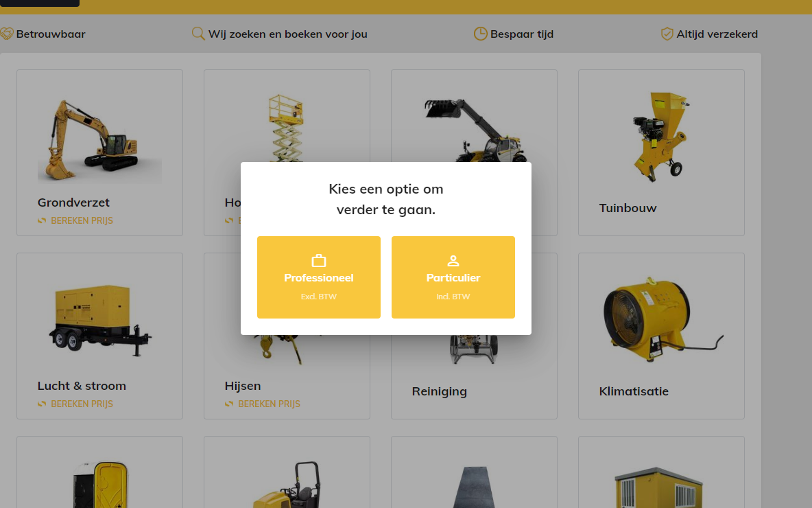Click the 'Bespaar tijd' text

(x=522, y=34)
